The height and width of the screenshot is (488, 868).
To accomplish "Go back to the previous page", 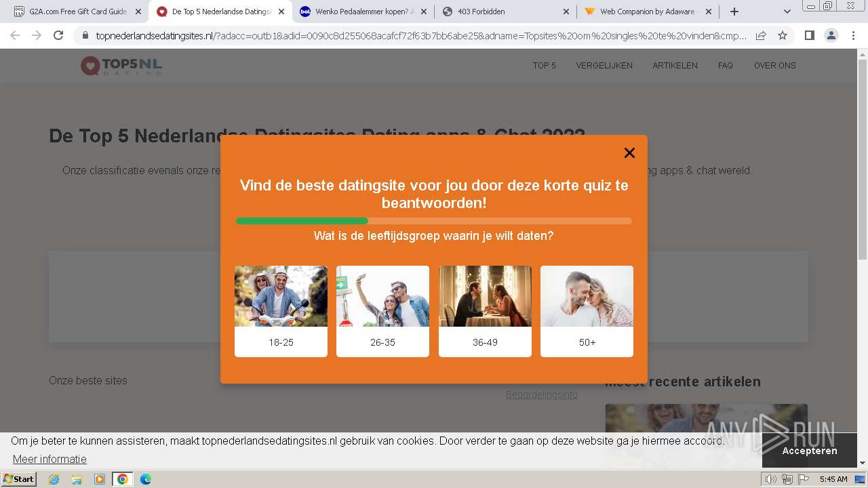I will click(x=15, y=35).
